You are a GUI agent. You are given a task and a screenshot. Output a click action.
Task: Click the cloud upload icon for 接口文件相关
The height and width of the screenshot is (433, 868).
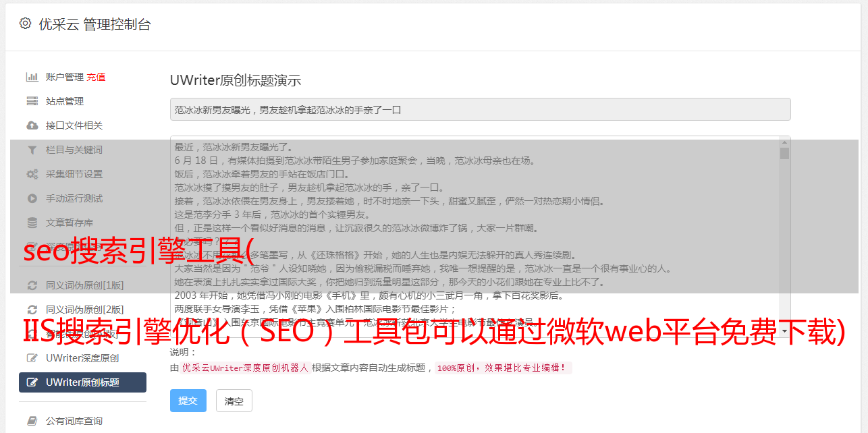[x=32, y=125]
